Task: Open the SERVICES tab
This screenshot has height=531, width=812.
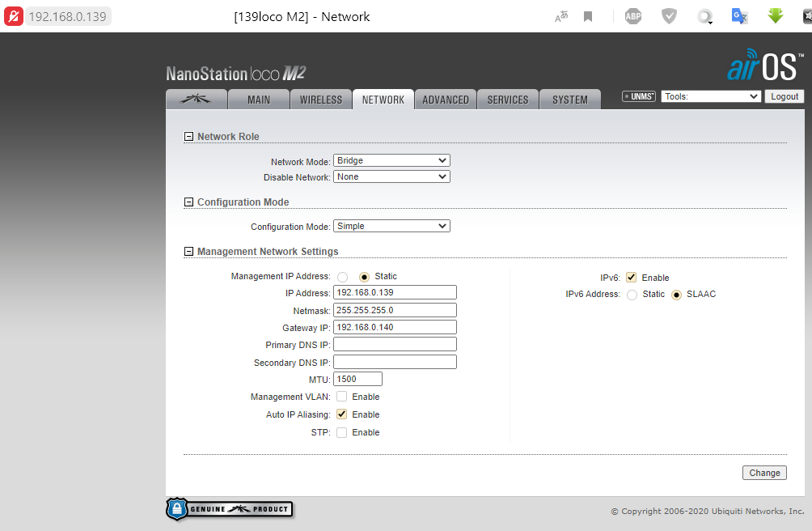Action: click(x=508, y=100)
